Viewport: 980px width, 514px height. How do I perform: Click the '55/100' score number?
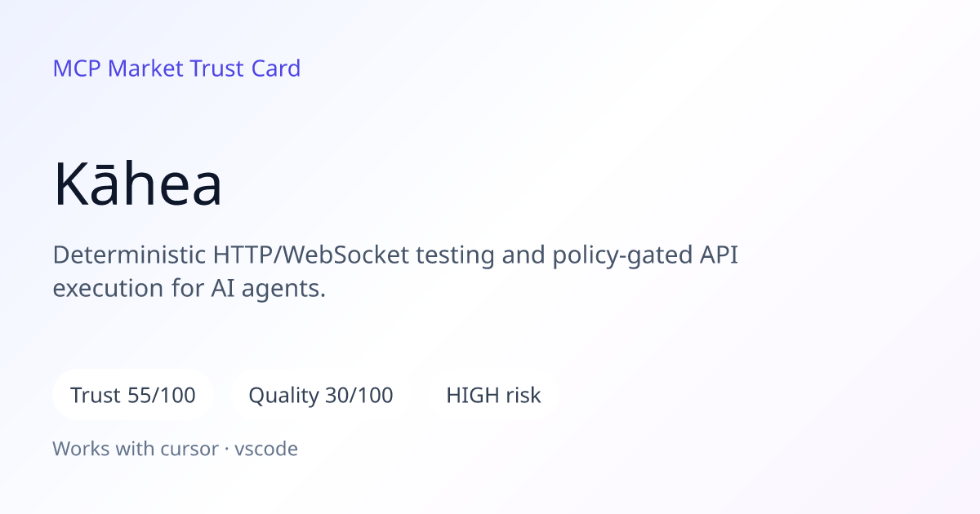(163, 396)
